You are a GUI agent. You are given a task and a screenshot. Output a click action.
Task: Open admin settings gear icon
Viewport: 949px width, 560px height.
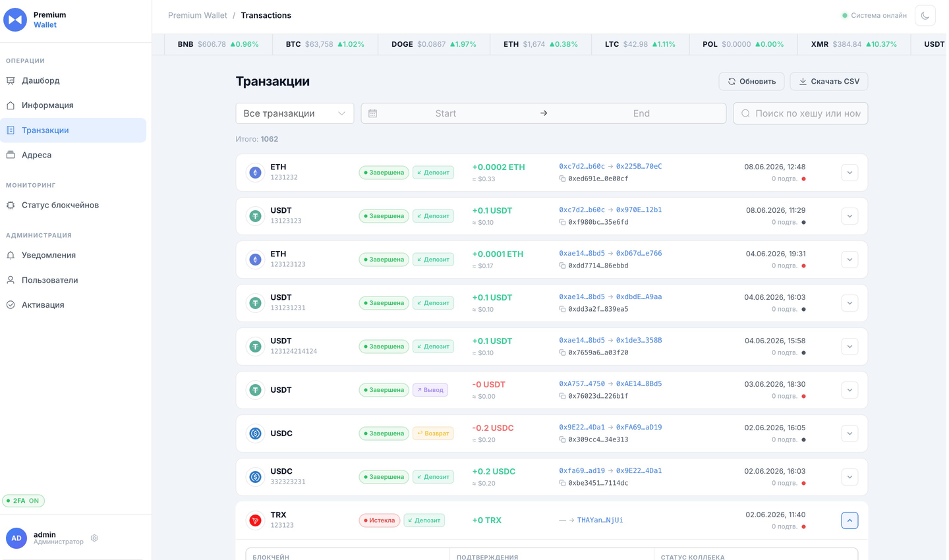tap(94, 538)
